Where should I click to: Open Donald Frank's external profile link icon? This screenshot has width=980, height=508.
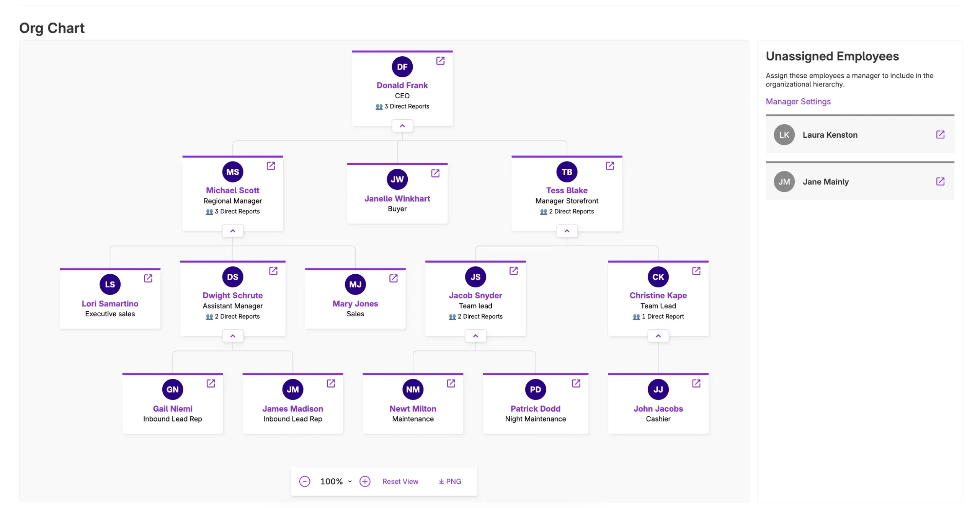440,61
